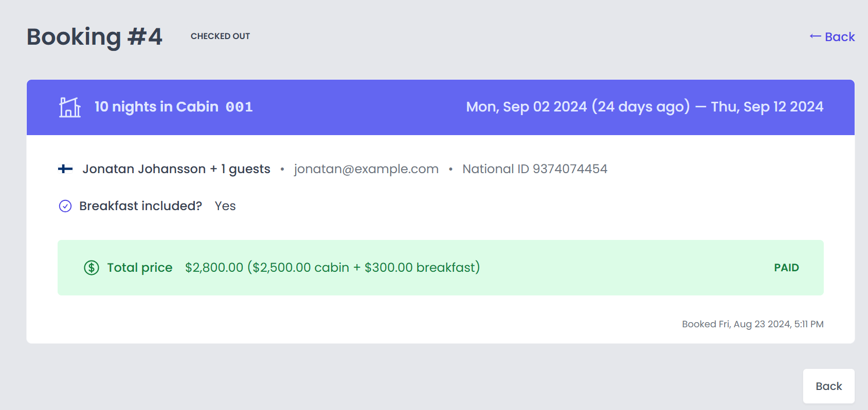Click the Total price label
Viewport: 868px width, 410px height.
tap(139, 268)
